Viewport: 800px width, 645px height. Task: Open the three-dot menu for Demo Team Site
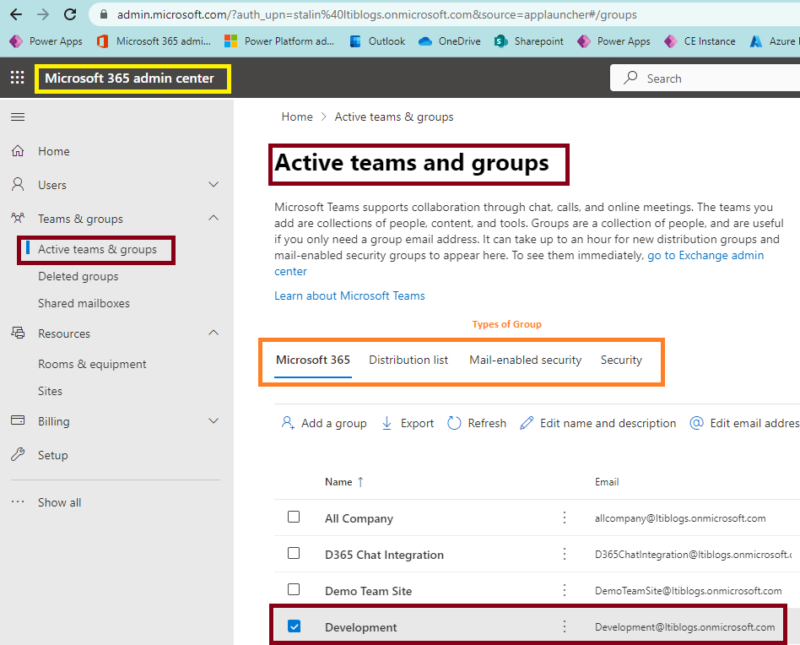click(563, 589)
